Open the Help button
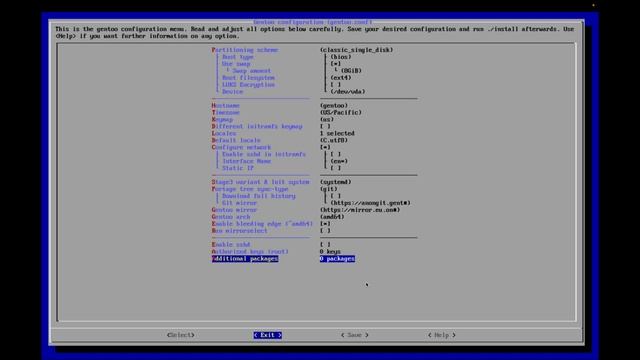 pos(442,335)
